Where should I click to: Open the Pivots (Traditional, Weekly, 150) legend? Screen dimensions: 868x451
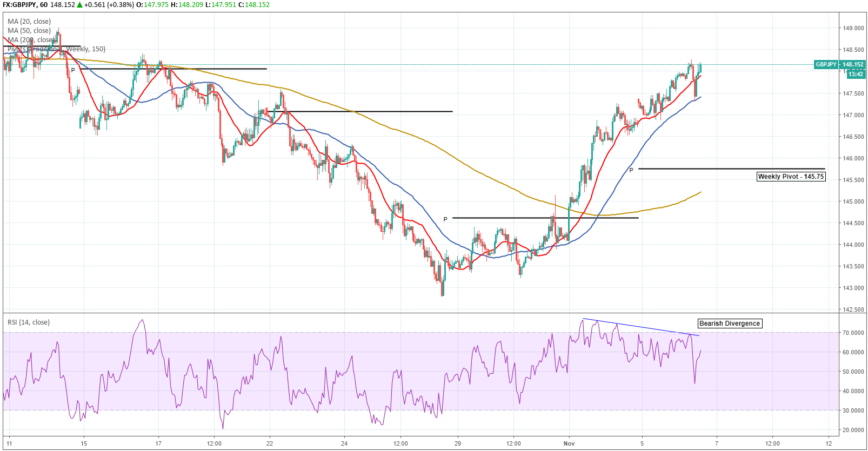pos(56,49)
